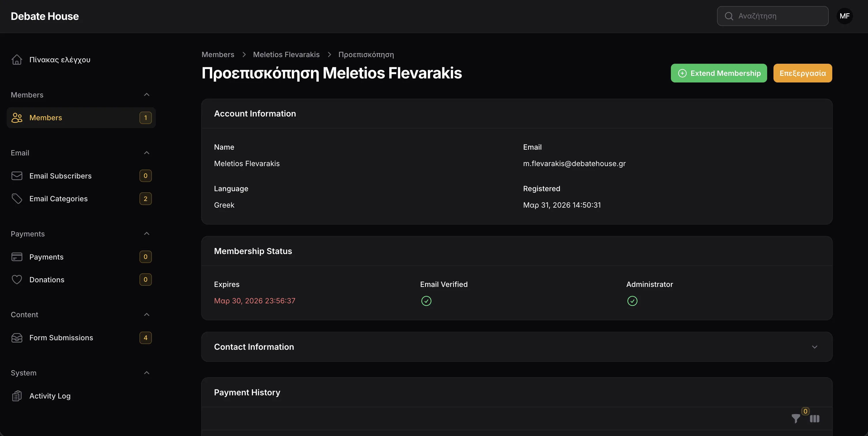Click the Αναζήτηση search field
The width and height of the screenshot is (868, 436).
click(x=778, y=16)
